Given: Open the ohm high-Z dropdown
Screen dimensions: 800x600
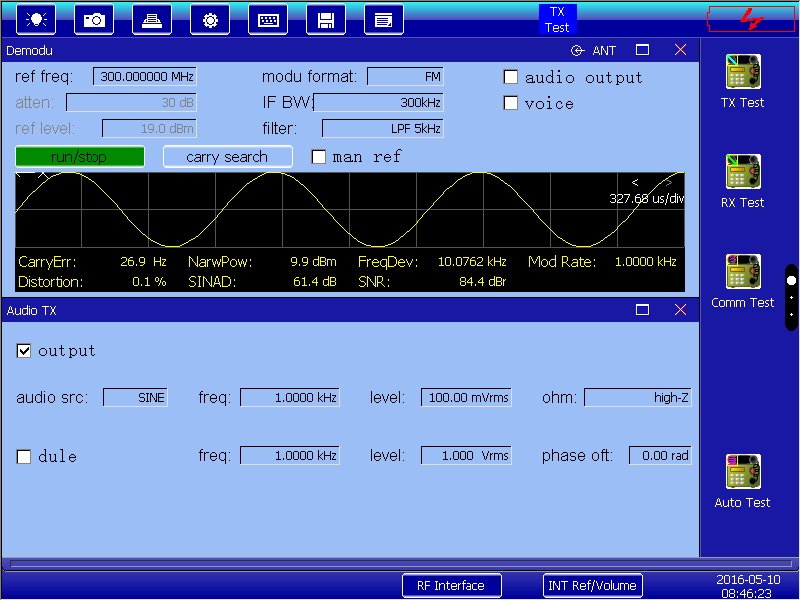Looking at the screenshot, I should click(x=638, y=397).
